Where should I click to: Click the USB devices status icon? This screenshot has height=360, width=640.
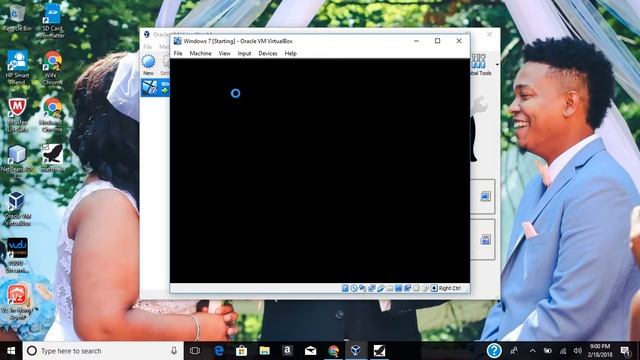[x=381, y=288]
